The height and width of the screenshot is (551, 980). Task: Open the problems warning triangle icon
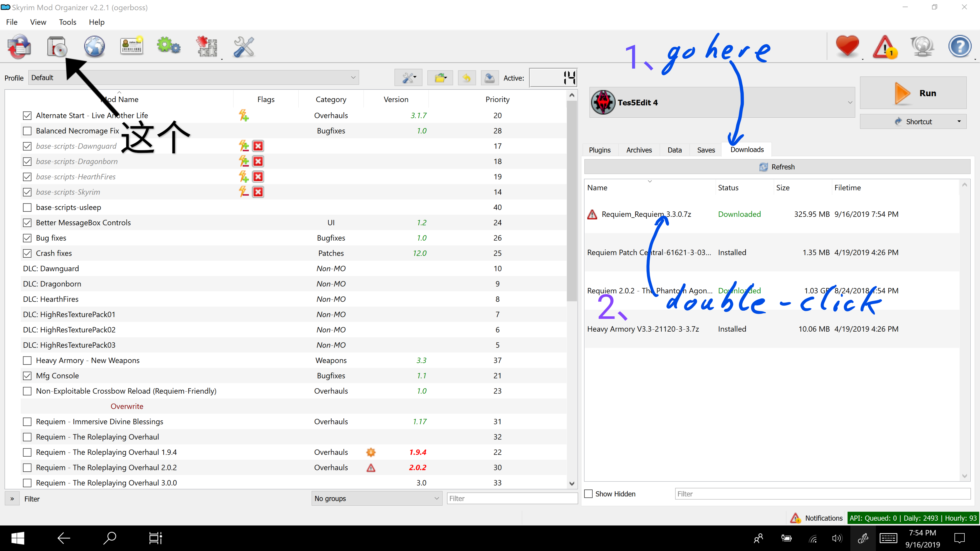click(885, 47)
